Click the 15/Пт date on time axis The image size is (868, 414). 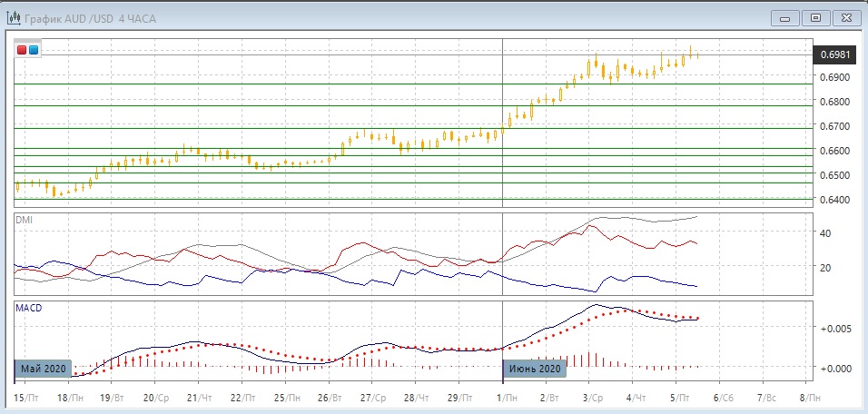[26, 398]
